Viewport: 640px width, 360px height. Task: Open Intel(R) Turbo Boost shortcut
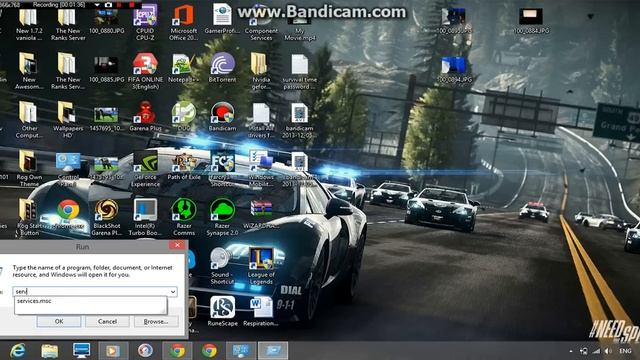pos(145,216)
